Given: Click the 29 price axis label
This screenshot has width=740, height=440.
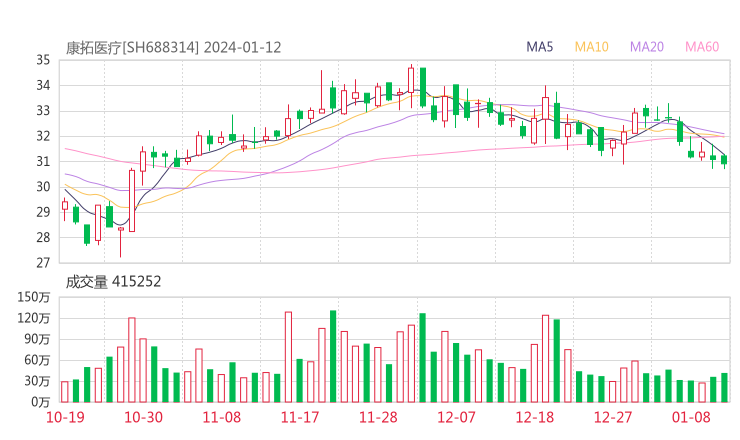Looking at the screenshot, I should tap(43, 212).
